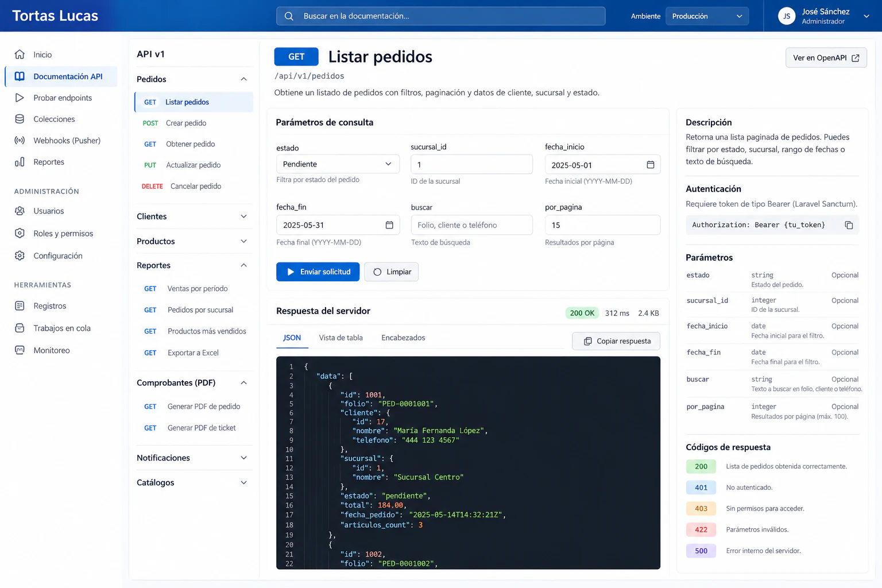Screen dimensions: 882x588
Task: Collapse the Comprobantes (PDF) section
Action: pyautogui.click(x=243, y=383)
